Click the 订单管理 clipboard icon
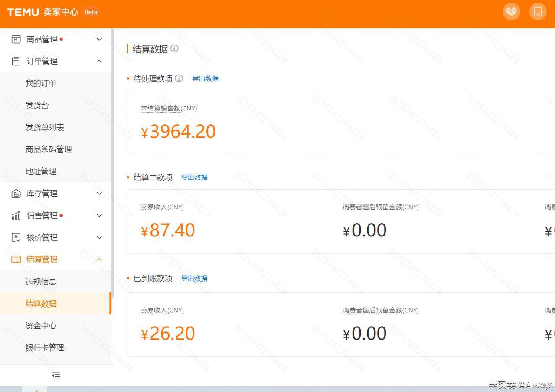Screen dimensions: 555x392 coord(16,62)
